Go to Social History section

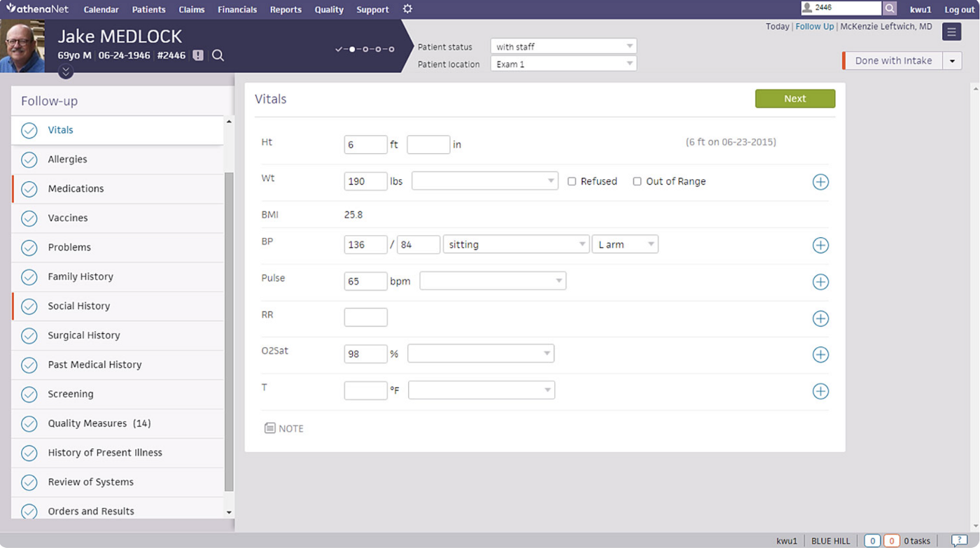(118, 306)
